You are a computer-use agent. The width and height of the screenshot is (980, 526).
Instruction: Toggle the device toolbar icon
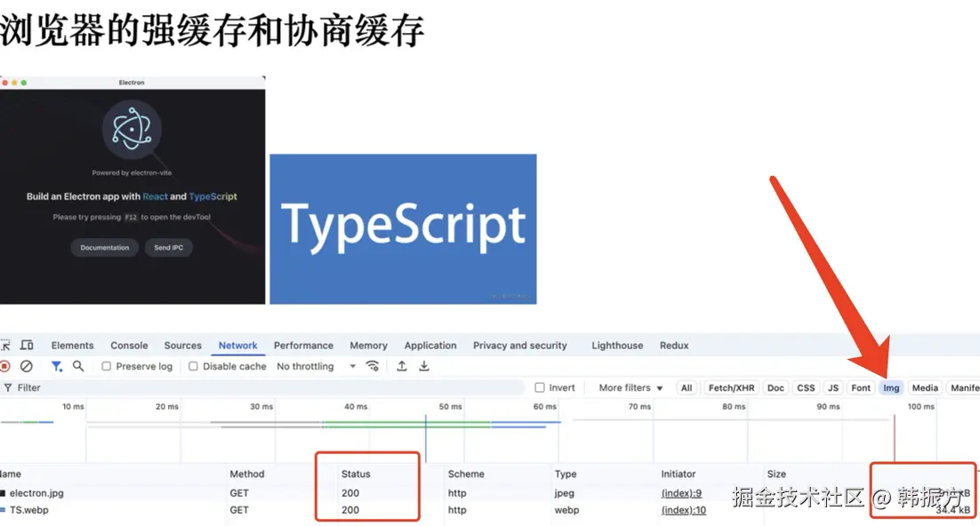27,345
